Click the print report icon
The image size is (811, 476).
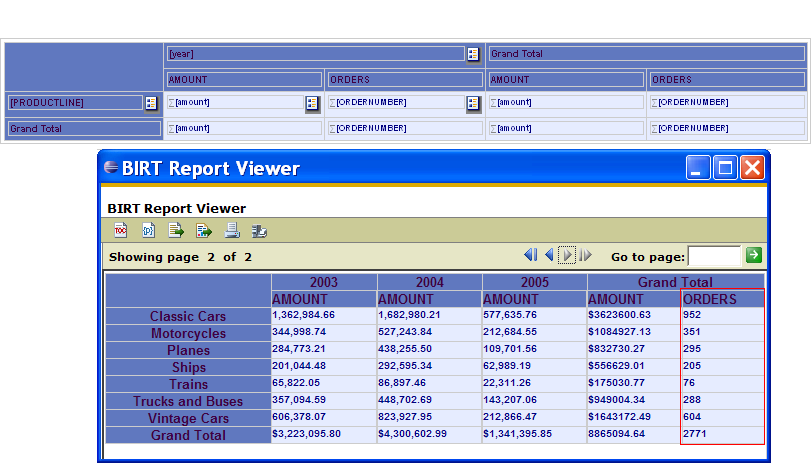click(x=232, y=231)
